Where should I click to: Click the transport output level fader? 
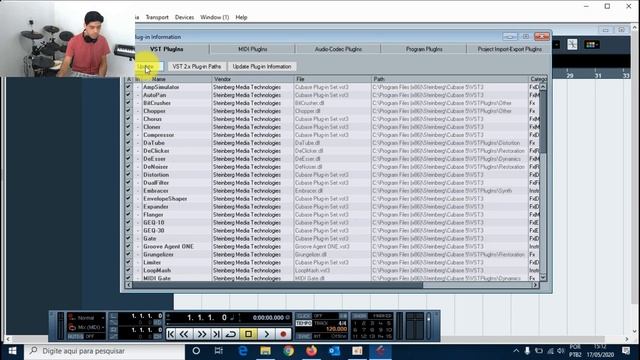pos(428,320)
